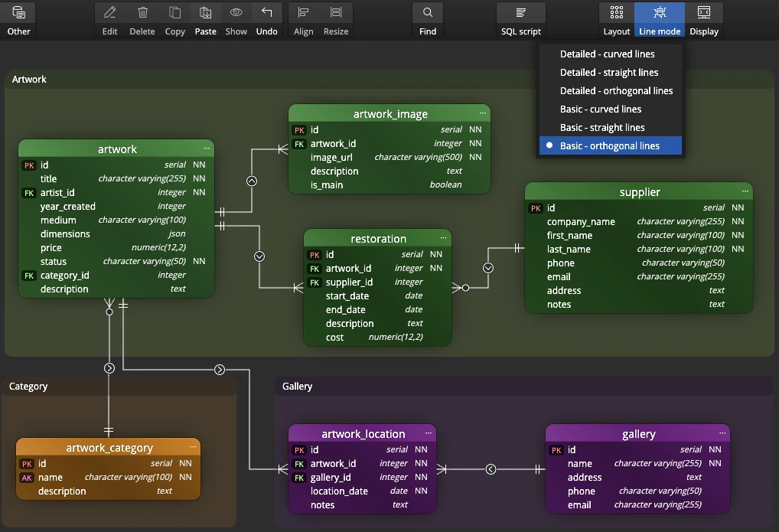Click artwork to restoration relation marker
The height and width of the screenshot is (532, 779).
[259, 256]
